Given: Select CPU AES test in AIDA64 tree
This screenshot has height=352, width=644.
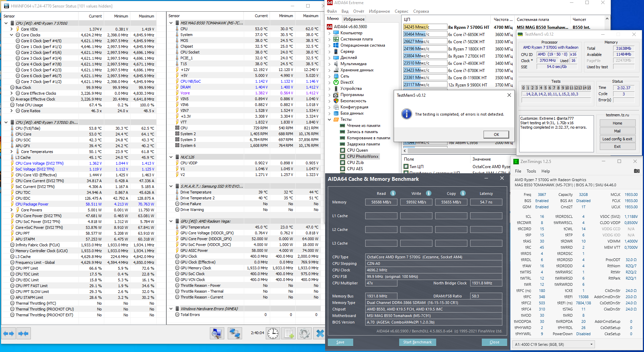Looking at the screenshot, I should click(x=355, y=169).
